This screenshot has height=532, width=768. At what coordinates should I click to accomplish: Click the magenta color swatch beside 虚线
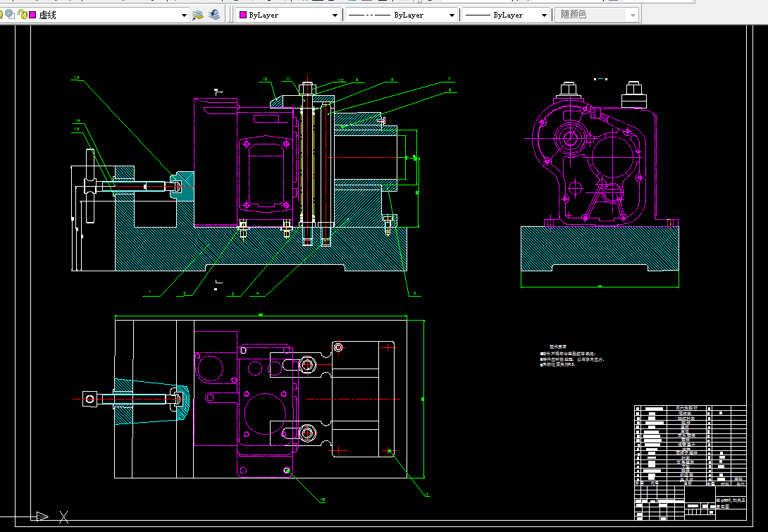point(32,15)
